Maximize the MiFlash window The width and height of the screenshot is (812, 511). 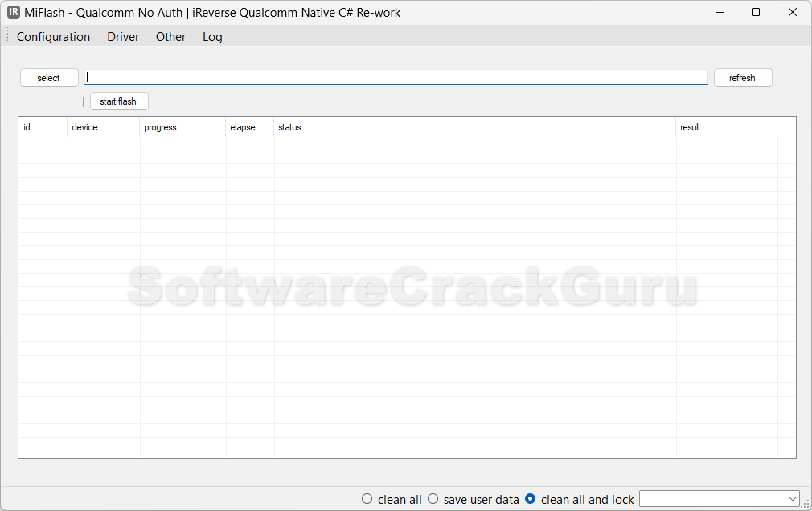tap(756, 12)
